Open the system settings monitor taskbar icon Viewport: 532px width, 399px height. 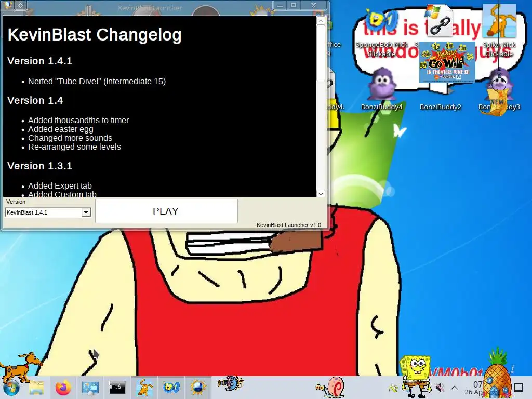pos(90,388)
